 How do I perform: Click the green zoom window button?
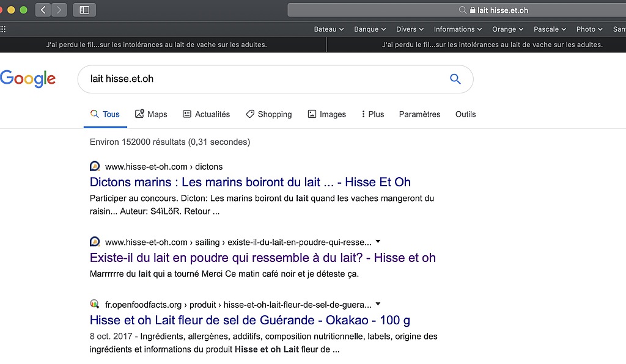pos(24,10)
